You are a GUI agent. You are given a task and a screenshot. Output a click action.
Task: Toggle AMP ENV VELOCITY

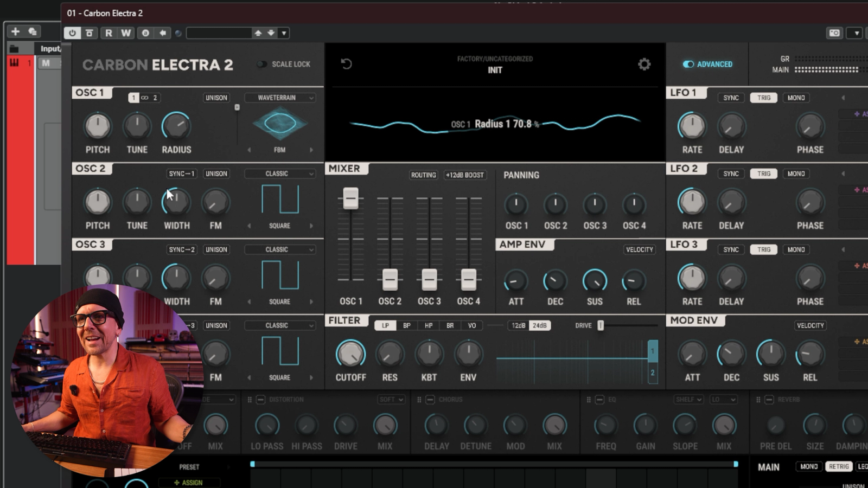pyautogui.click(x=640, y=249)
